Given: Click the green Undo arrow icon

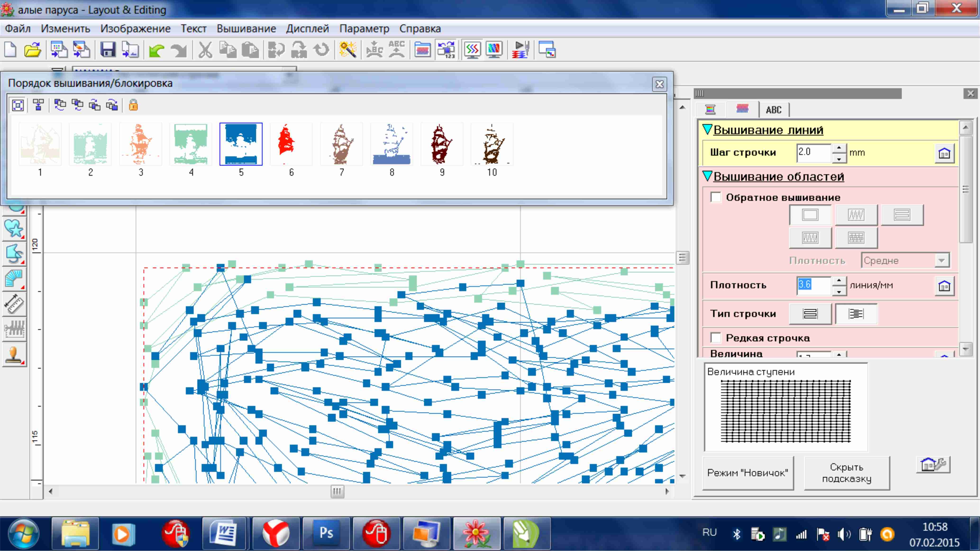Looking at the screenshot, I should (156, 50).
